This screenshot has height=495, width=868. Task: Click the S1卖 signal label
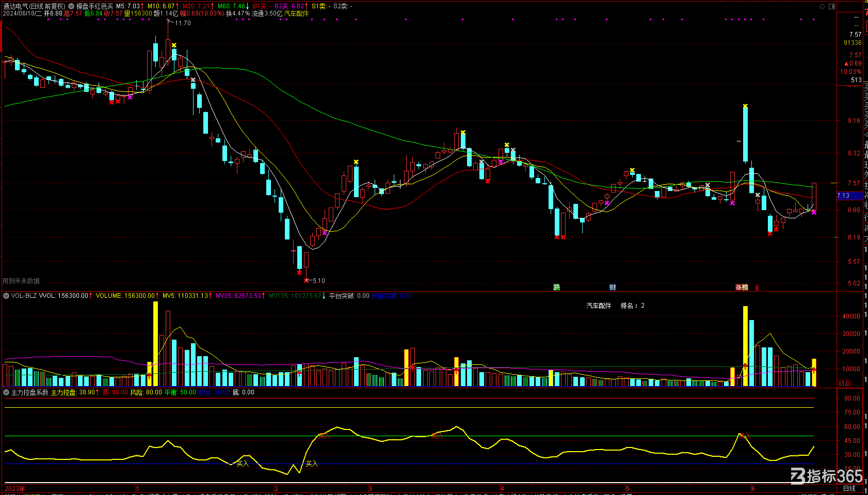point(320,6)
